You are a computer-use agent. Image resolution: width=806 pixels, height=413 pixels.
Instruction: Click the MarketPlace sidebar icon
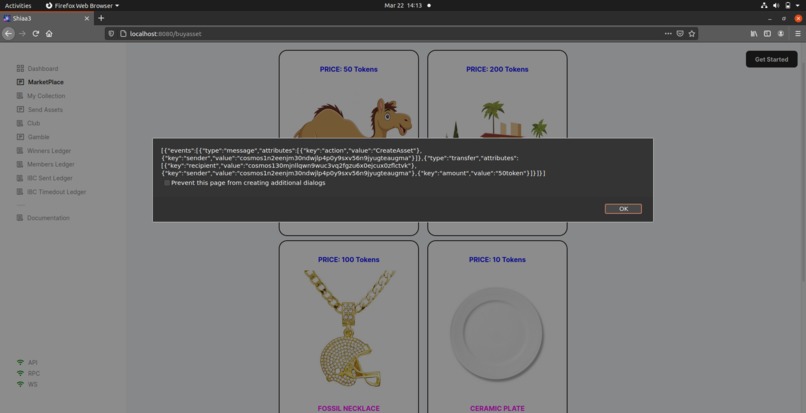click(20, 82)
